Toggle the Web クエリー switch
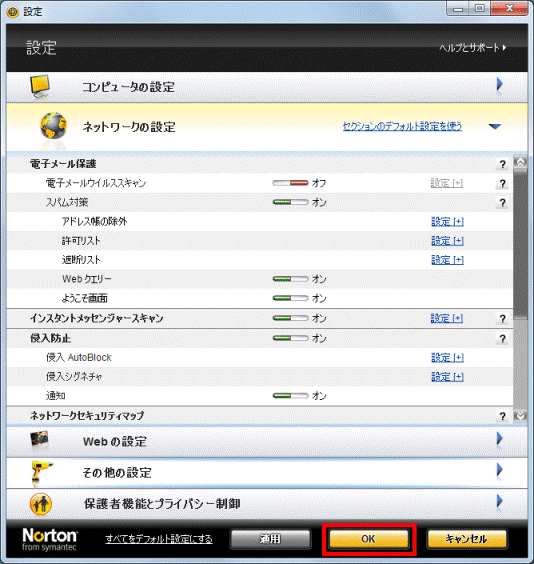534x564 pixels. coord(290,279)
